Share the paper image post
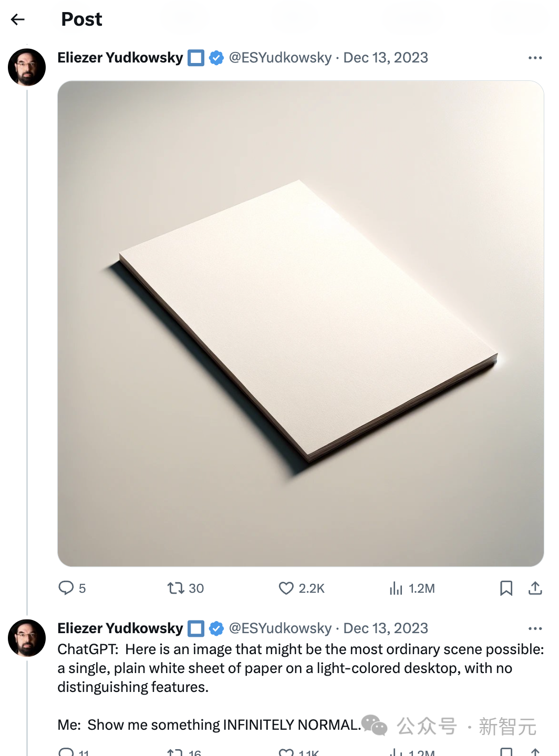Viewport: 559px width, 756px height. (535, 588)
